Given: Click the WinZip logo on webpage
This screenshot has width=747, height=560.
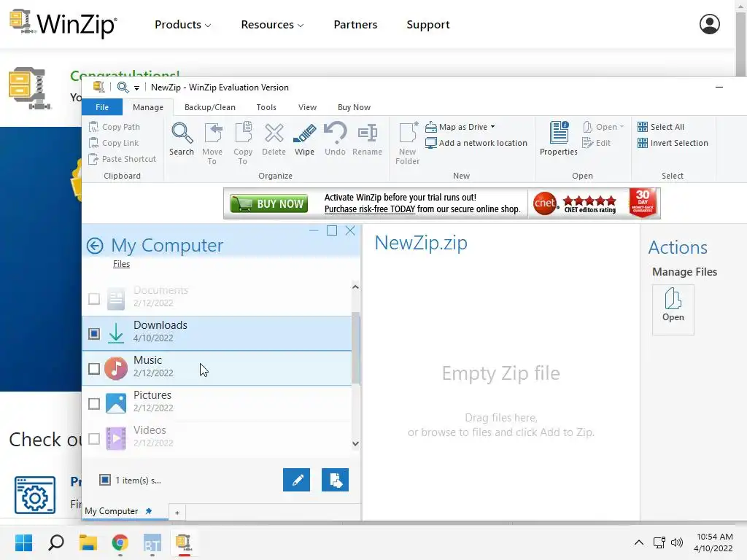Looking at the screenshot, I should pyautogui.click(x=63, y=23).
